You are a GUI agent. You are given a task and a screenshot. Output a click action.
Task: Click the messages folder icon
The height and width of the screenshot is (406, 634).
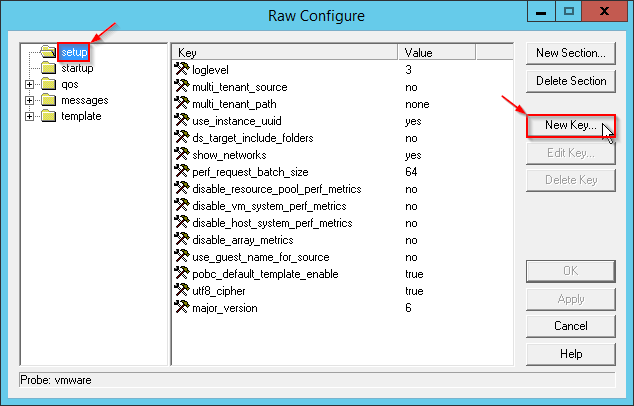pos(47,100)
